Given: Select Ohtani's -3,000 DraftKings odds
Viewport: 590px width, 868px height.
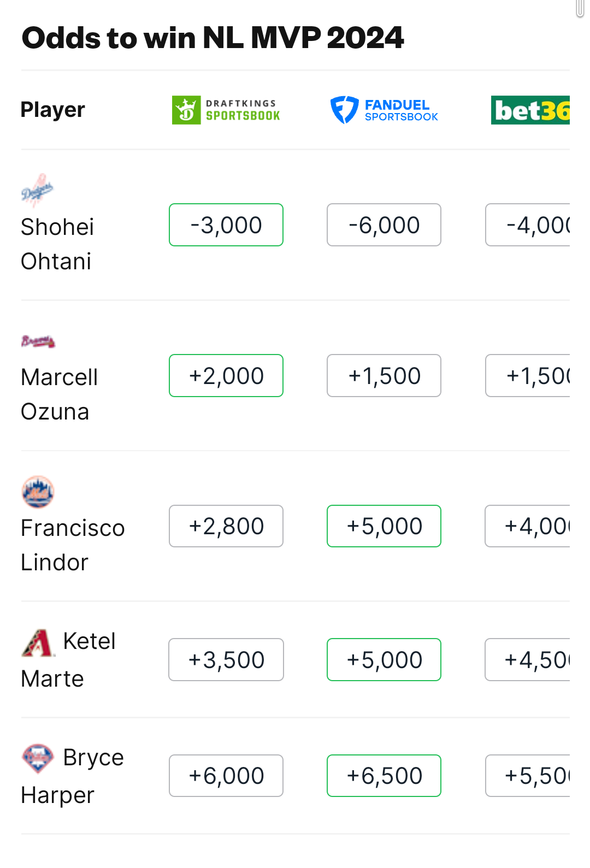Looking at the screenshot, I should click(x=226, y=225).
